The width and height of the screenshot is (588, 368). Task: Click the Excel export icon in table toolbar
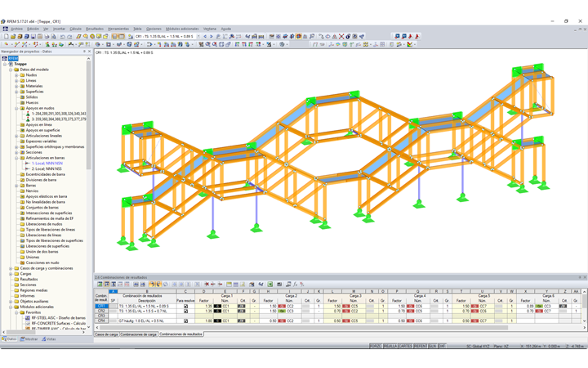click(x=270, y=285)
